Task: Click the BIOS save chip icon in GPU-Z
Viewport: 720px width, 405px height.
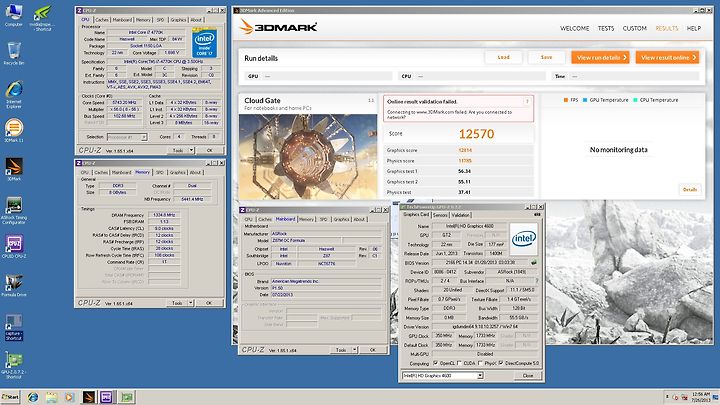Action: [x=533, y=263]
